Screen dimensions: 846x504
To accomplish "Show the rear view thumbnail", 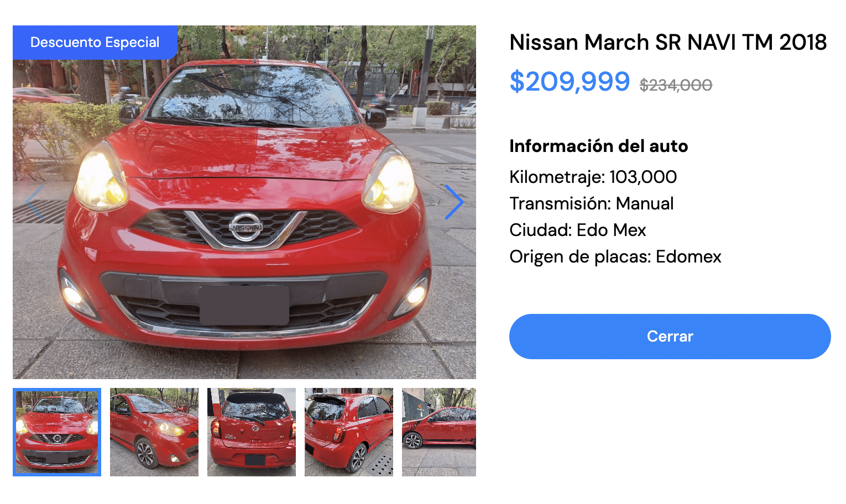I will [x=252, y=432].
